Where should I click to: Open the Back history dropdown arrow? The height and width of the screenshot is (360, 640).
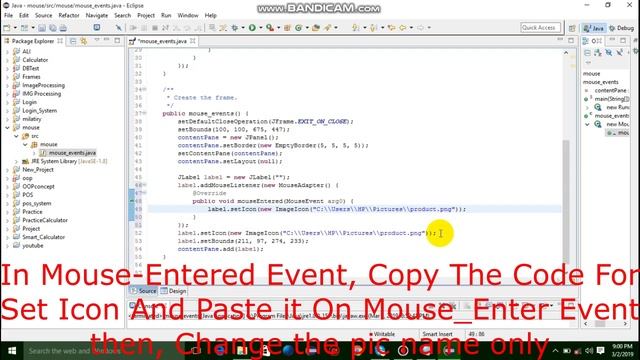(x=411, y=28)
